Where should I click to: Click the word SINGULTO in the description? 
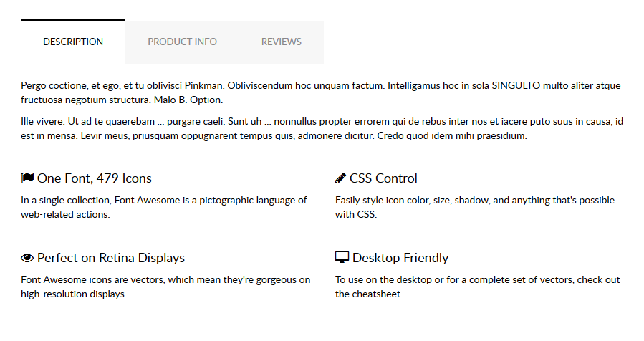515,86
